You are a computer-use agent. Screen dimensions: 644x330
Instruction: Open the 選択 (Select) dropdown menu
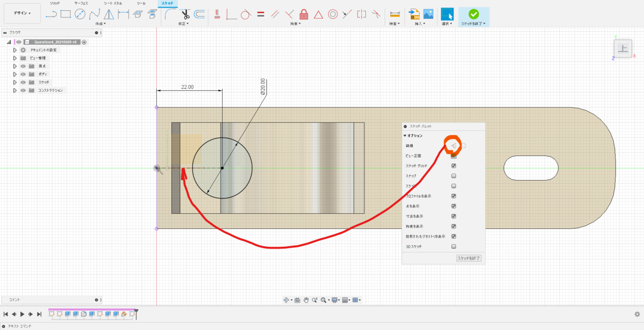point(447,24)
